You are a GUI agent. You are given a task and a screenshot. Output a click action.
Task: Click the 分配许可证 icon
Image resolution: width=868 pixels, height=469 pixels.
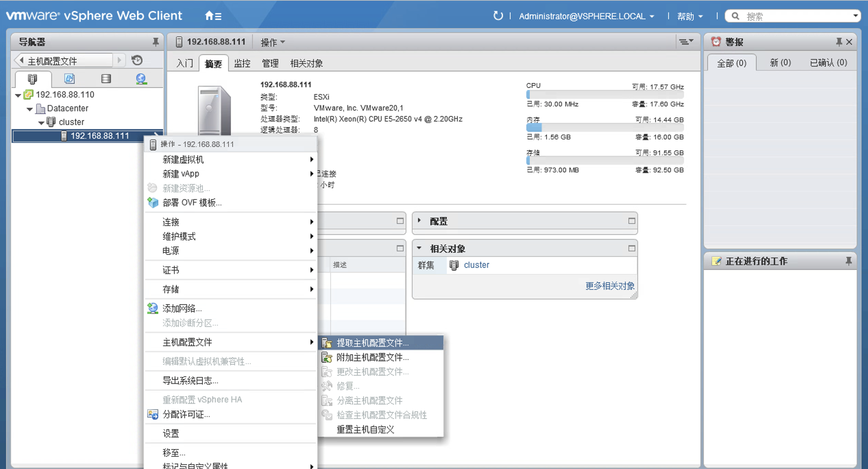pyautogui.click(x=153, y=414)
